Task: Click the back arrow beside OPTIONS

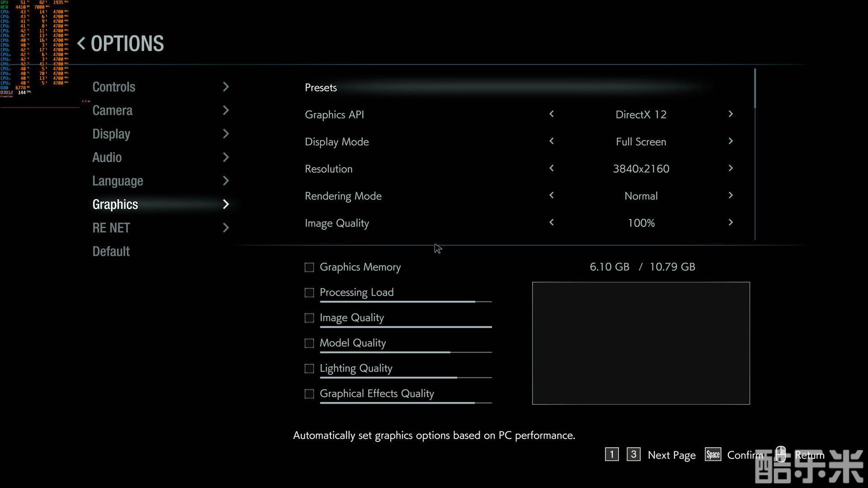Action: point(81,44)
